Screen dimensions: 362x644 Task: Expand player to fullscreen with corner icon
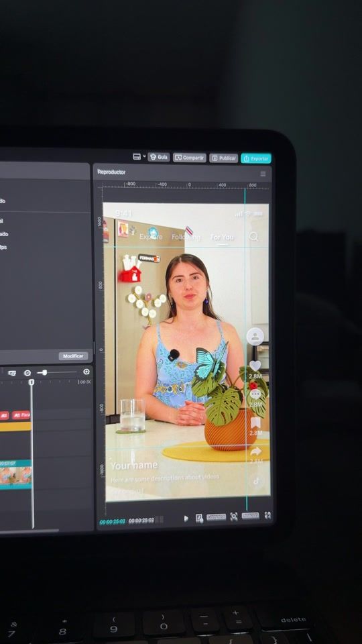(x=267, y=515)
